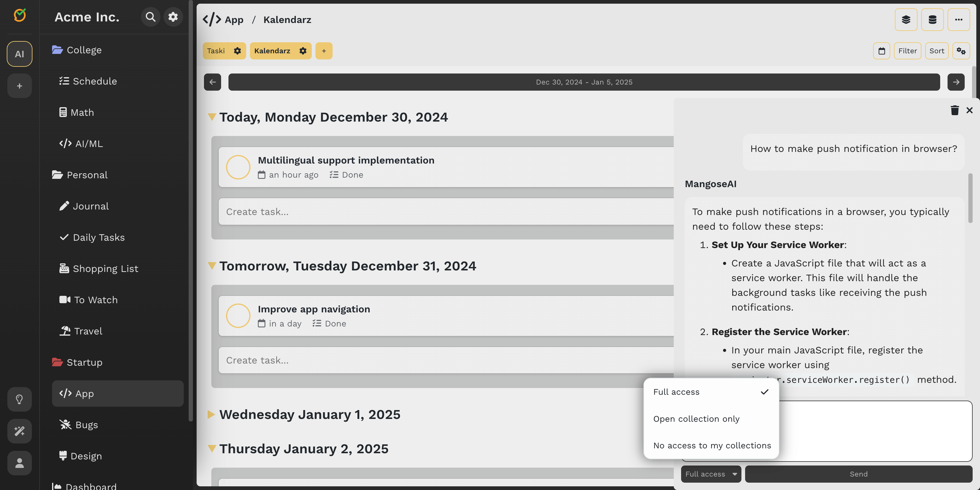Click Kalendarz in the breadcrumb
Image resolution: width=980 pixels, height=490 pixels.
tap(287, 19)
